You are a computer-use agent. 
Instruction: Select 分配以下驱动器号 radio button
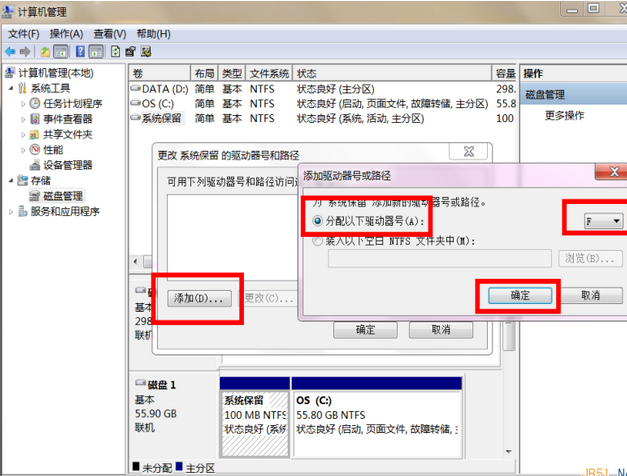(319, 220)
